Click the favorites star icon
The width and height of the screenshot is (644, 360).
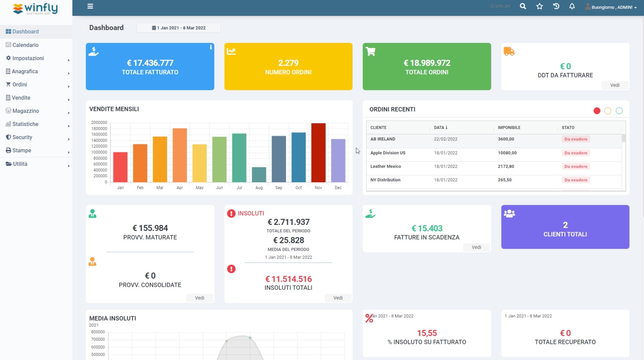point(539,6)
